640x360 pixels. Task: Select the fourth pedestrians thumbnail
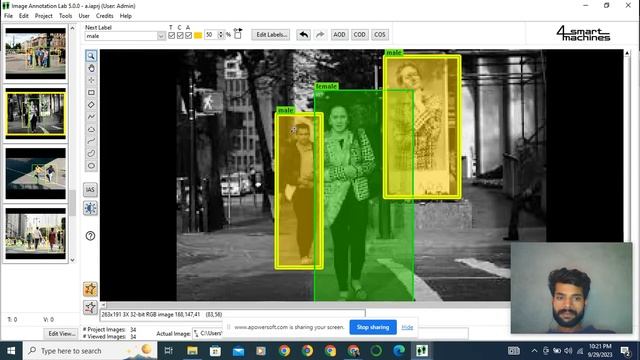(x=36, y=233)
